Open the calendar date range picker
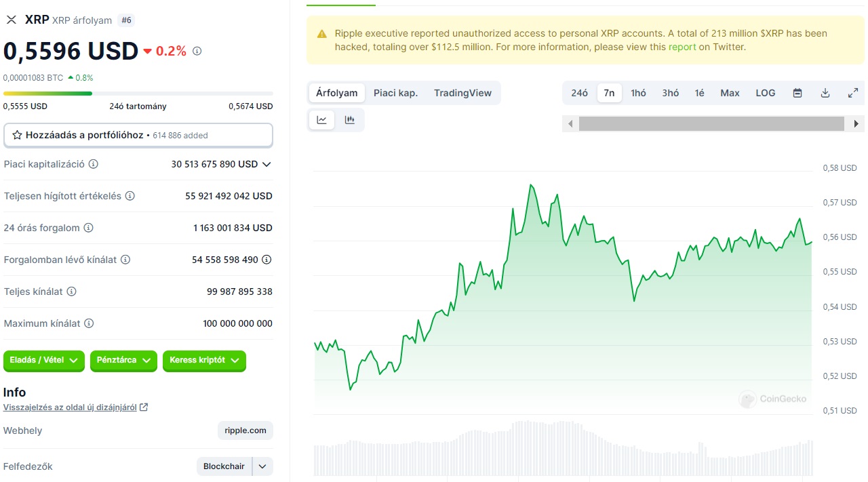Screen dimensions: 868x482 pyautogui.click(x=797, y=93)
